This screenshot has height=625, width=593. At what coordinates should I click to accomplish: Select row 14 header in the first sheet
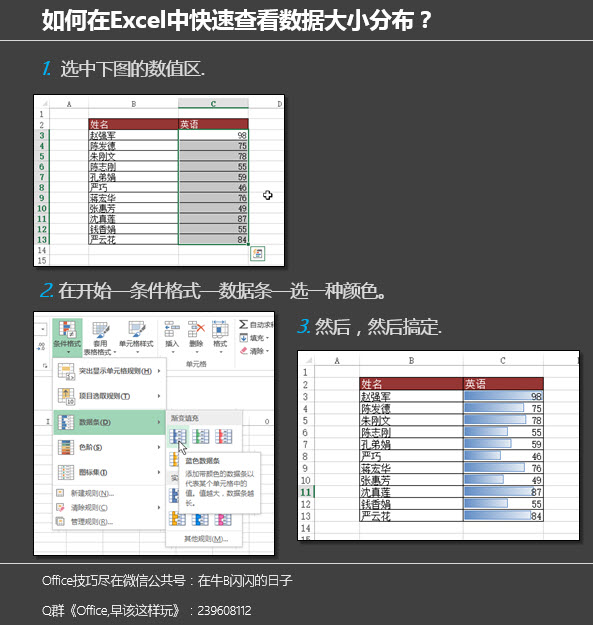42,250
